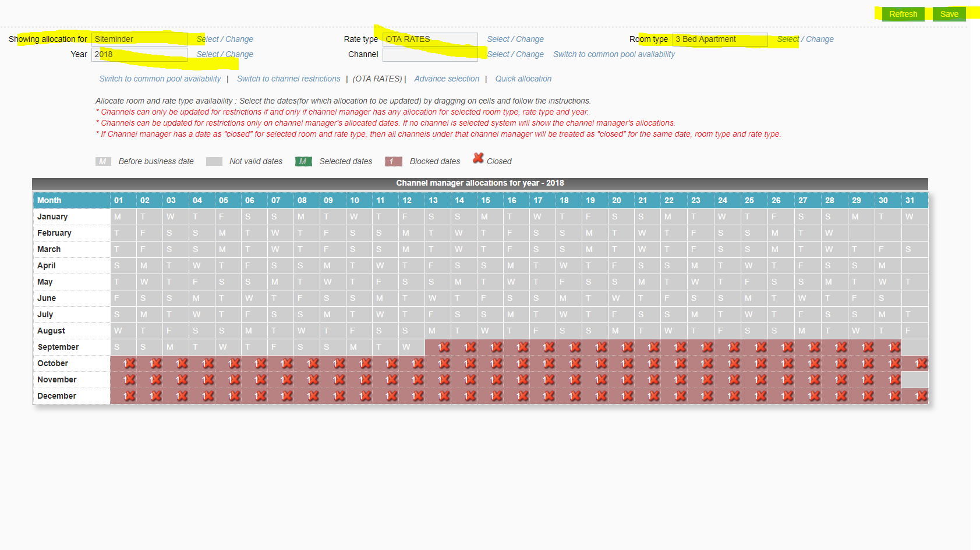Click day column header 31
Screen dimensions: 980x550
[x=915, y=200]
